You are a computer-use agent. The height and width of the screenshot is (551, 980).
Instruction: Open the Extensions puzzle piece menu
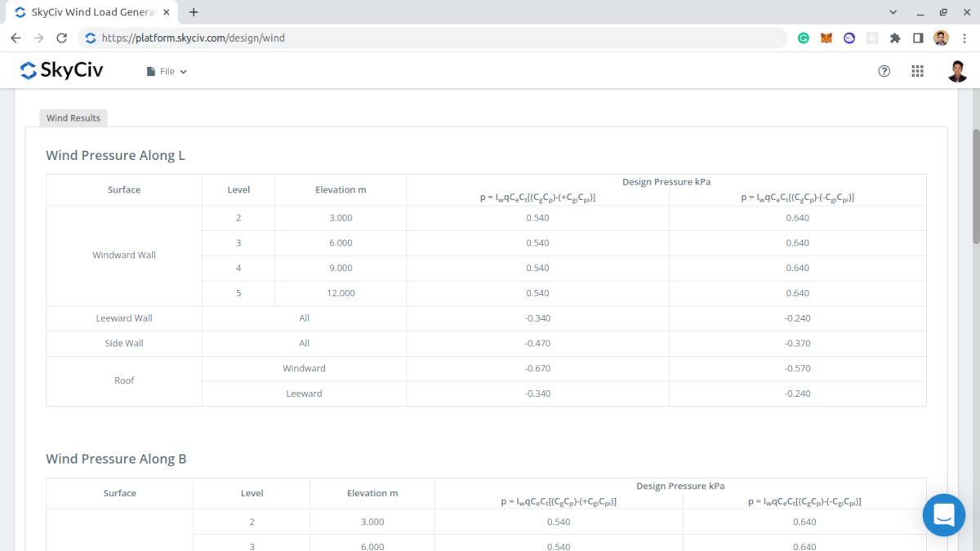point(895,38)
